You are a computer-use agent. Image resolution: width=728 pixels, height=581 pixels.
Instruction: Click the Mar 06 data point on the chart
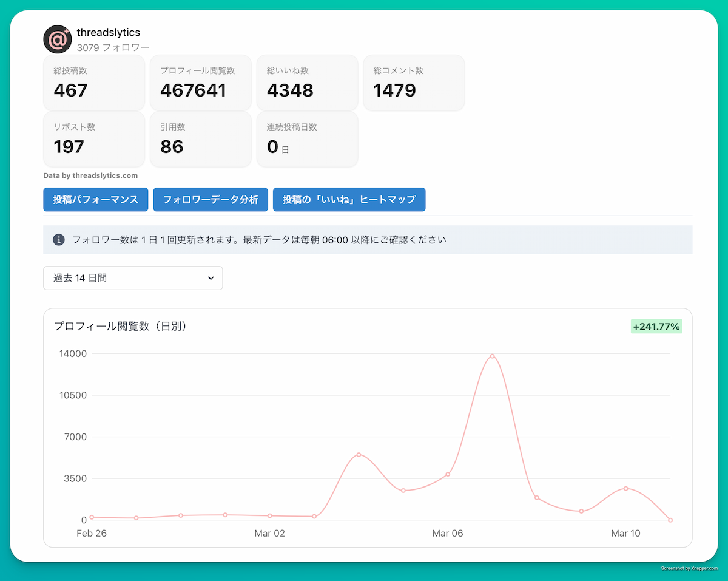click(x=448, y=474)
